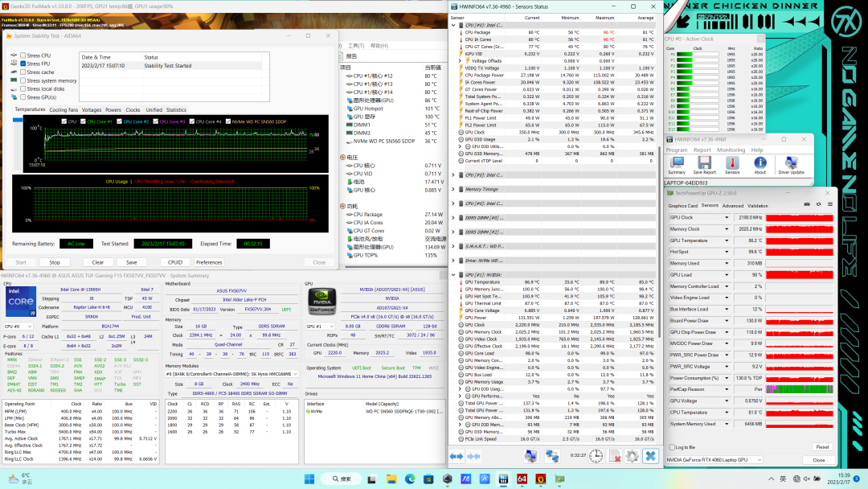Click the reset clock icon in sensors toolbar
The height and width of the screenshot is (489, 868).
coord(596,456)
